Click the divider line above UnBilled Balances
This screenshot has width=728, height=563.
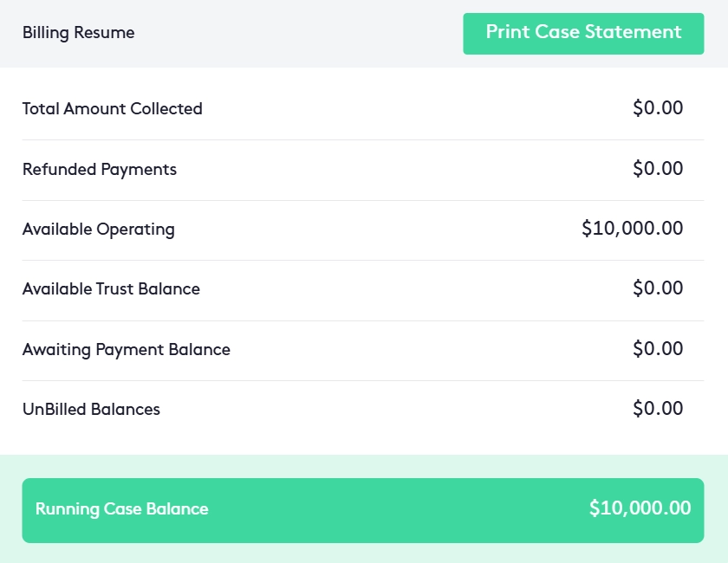(362, 380)
